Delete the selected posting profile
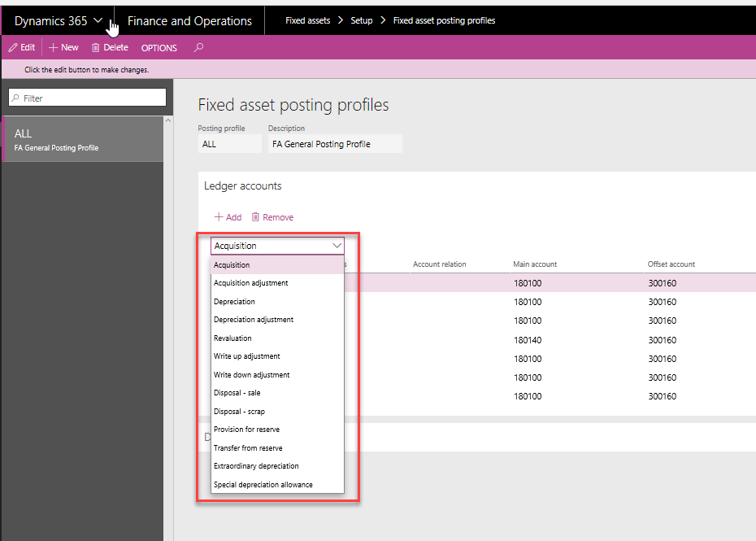The image size is (756, 541). 110,47
